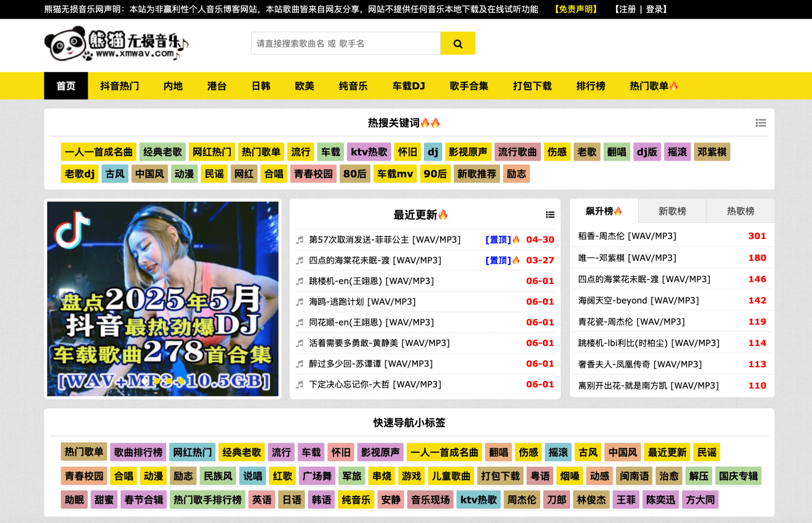
Task: Click the 登录 link in top bar
Action: 654,9
